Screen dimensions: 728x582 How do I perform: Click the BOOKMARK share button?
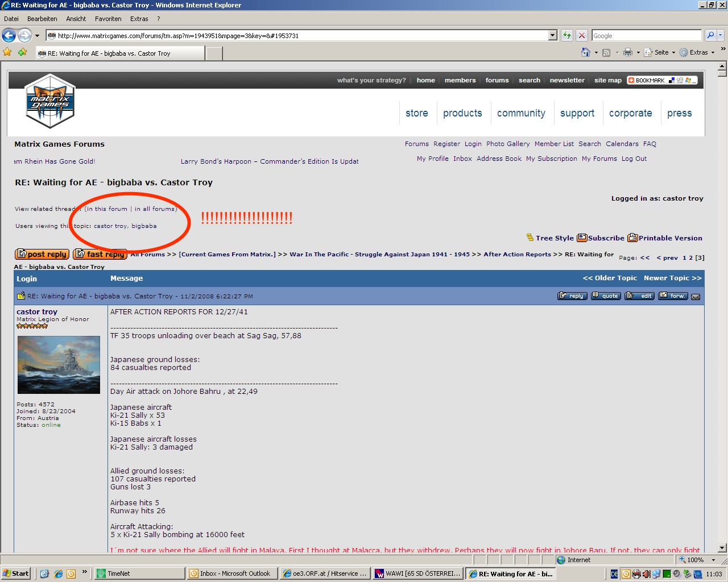(x=662, y=80)
